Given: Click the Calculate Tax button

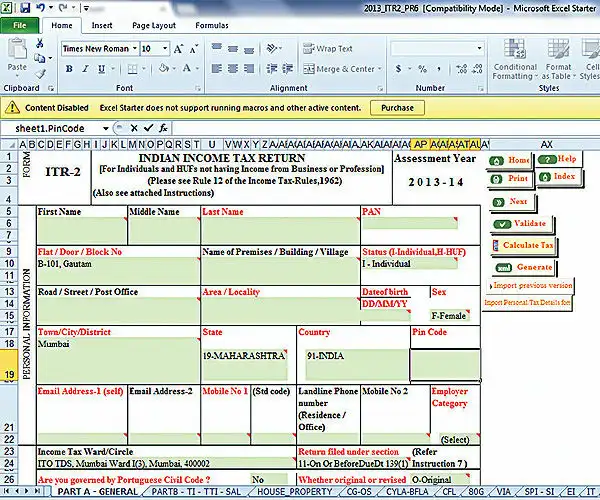Looking at the screenshot, I should pyautogui.click(x=523, y=246).
